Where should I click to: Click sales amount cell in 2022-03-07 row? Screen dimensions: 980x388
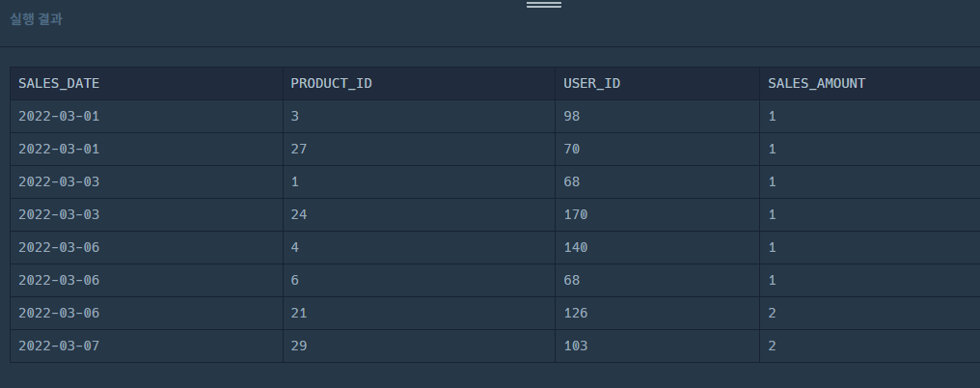click(870, 346)
